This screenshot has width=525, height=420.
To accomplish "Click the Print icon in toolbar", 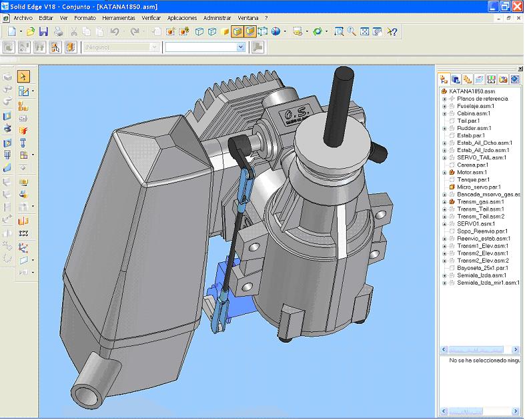I will coord(59,31).
